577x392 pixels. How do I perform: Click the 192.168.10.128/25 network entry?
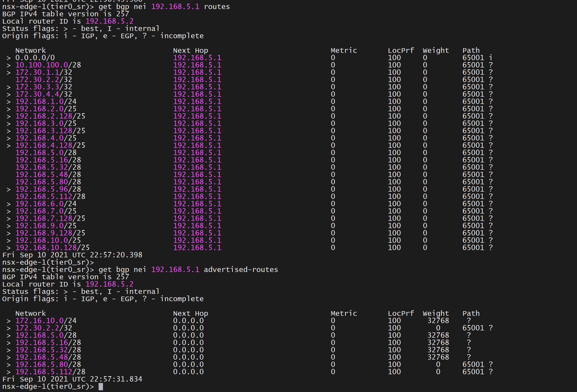point(52,248)
